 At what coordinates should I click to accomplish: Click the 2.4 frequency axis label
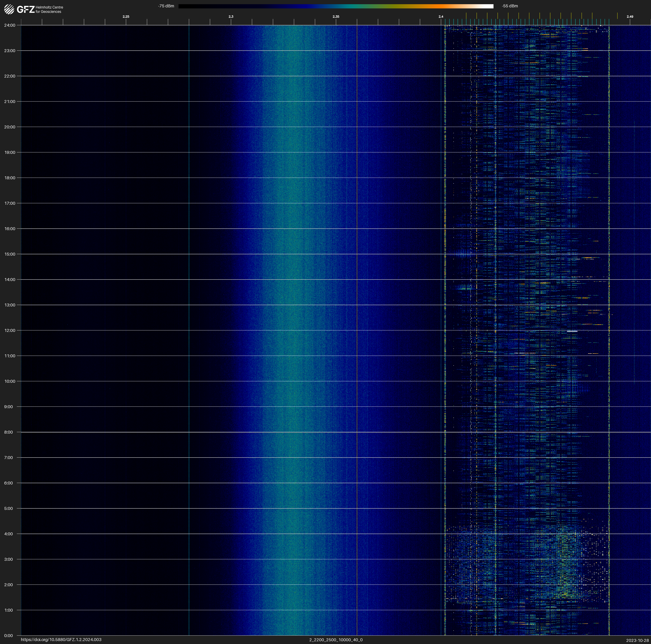(x=441, y=17)
